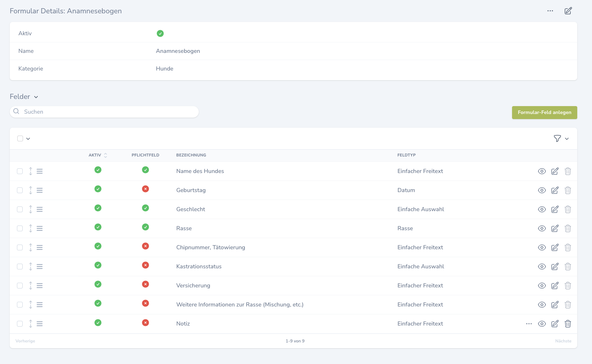The height and width of the screenshot is (364, 592).
Task: Go to the Vorherige page
Action: coord(25,341)
